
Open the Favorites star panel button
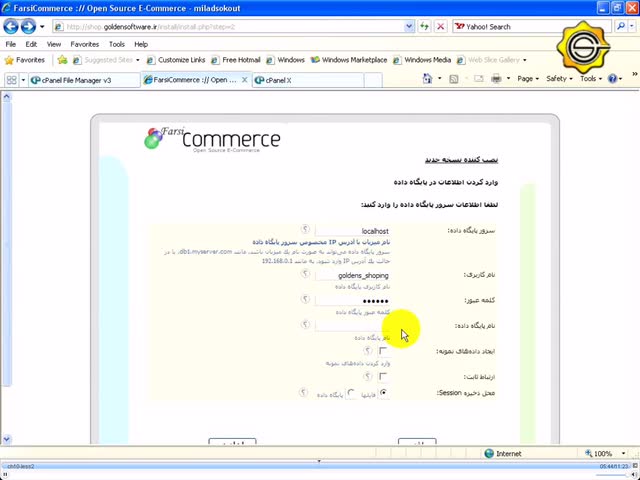[x=24, y=60]
